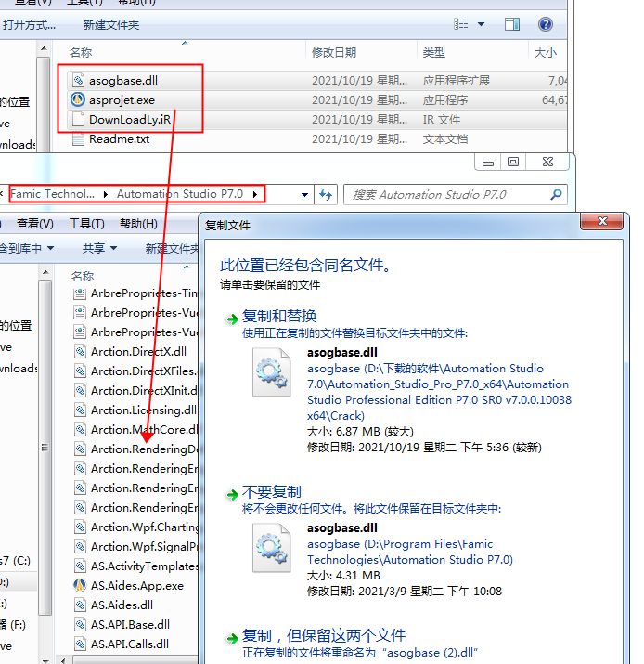The height and width of the screenshot is (664, 644).
Task: Sort by 修改日期 column header
Action: pyautogui.click(x=334, y=53)
